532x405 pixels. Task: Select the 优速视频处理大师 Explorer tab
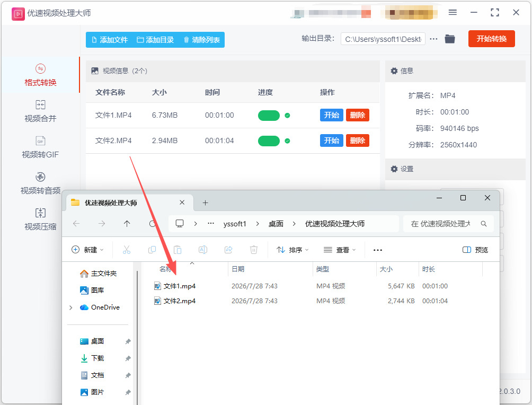[128, 202]
